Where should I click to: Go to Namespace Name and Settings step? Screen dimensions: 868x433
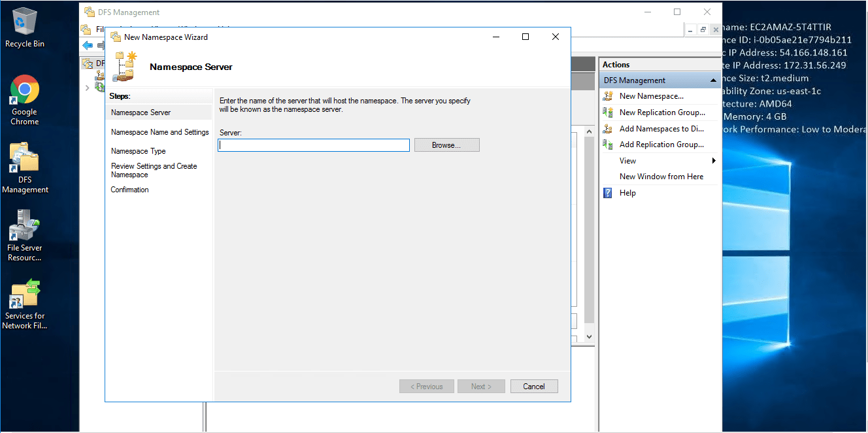point(159,132)
